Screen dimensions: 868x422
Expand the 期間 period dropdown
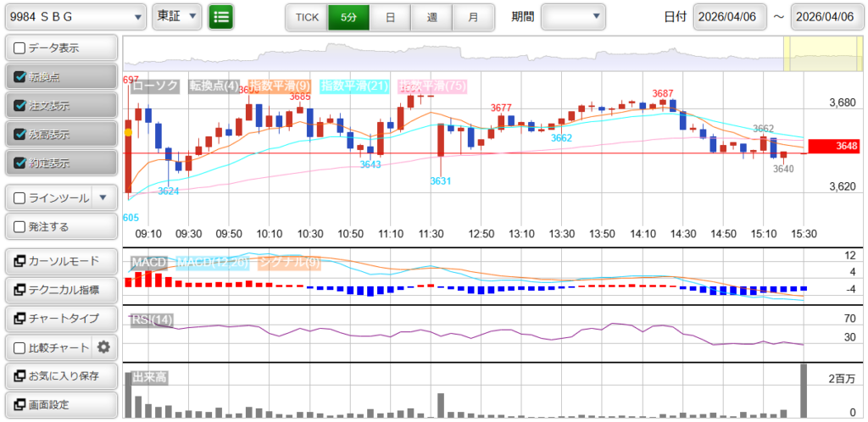[x=573, y=16]
